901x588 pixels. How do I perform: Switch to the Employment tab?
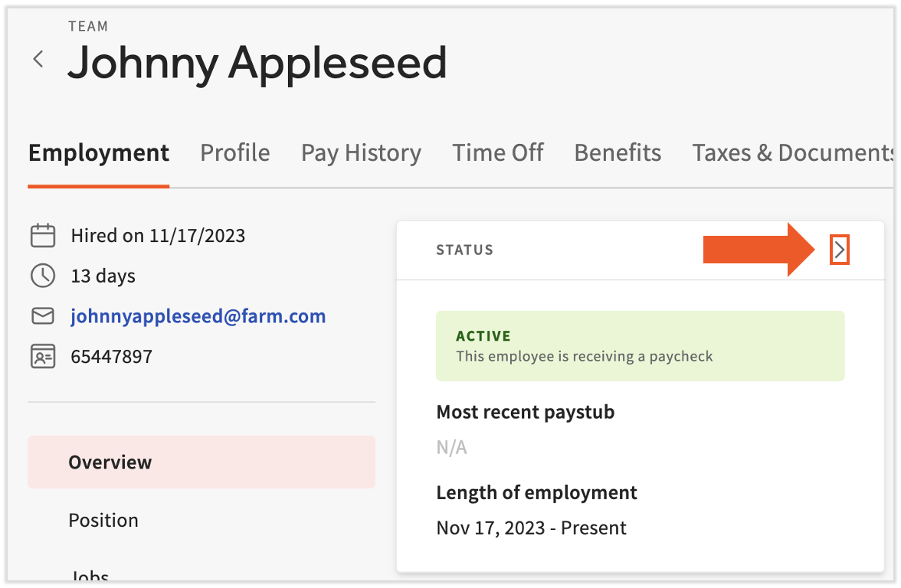pos(99,153)
